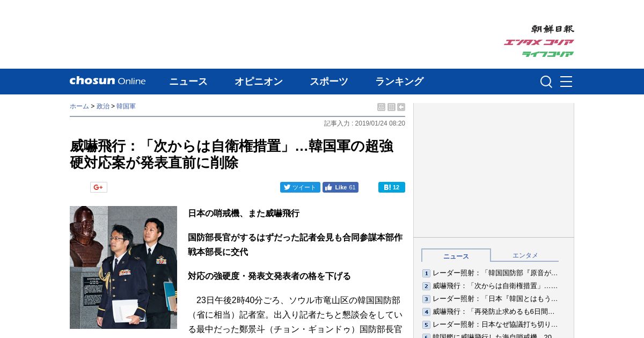
Task: Click the print article icon
Action: coord(381,107)
